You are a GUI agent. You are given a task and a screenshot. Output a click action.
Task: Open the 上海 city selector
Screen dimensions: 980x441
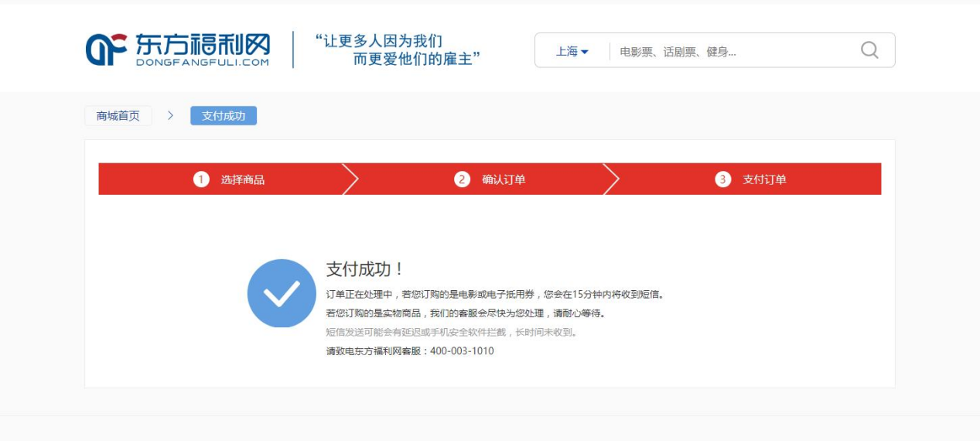pyautogui.click(x=572, y=51)
